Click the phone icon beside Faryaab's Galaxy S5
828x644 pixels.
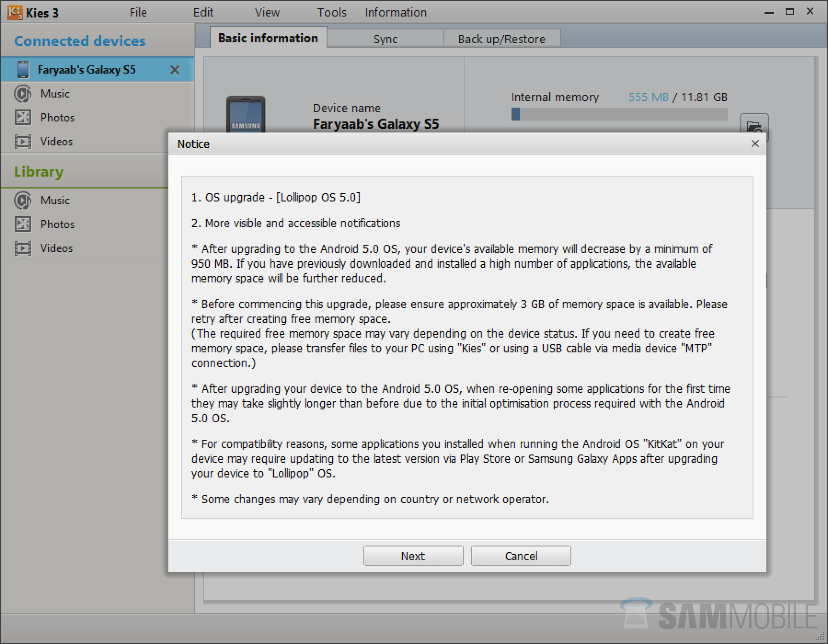(23, 70)
